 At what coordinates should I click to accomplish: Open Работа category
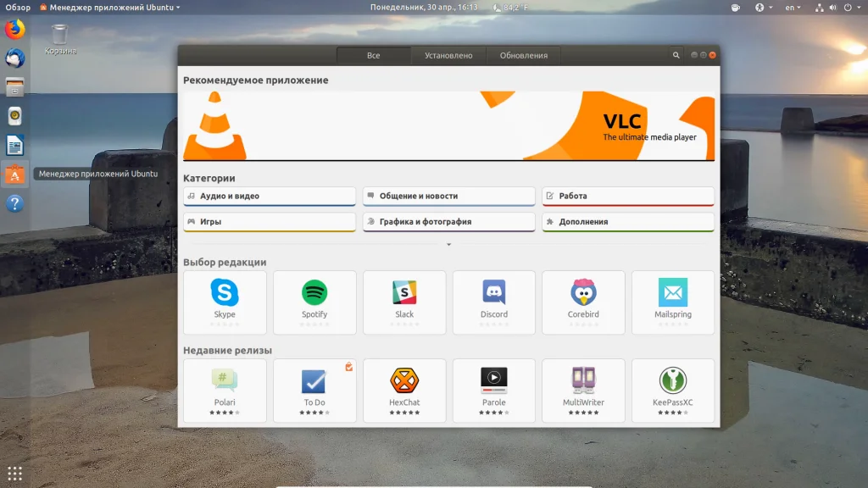(628, 196)
